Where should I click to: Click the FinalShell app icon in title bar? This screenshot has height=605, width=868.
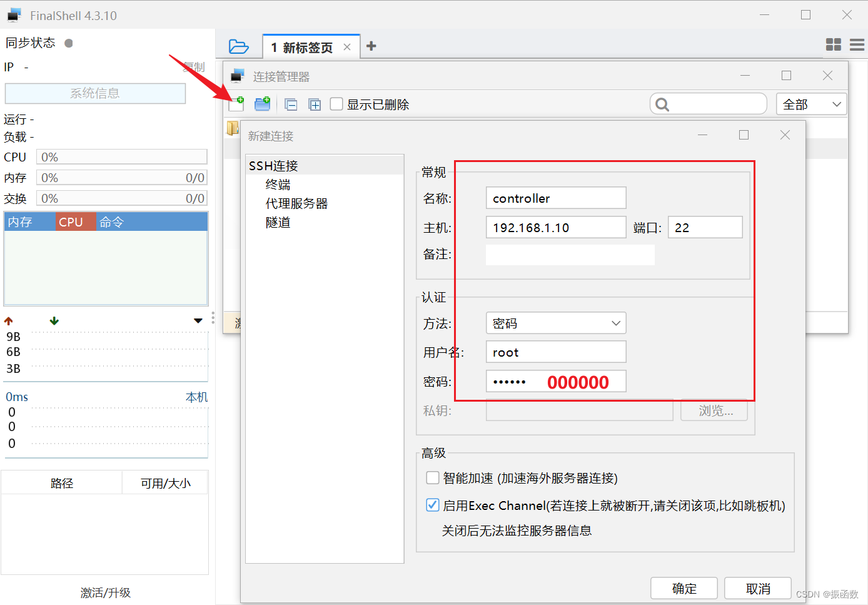pyautogui.click(x=15, y=15)
